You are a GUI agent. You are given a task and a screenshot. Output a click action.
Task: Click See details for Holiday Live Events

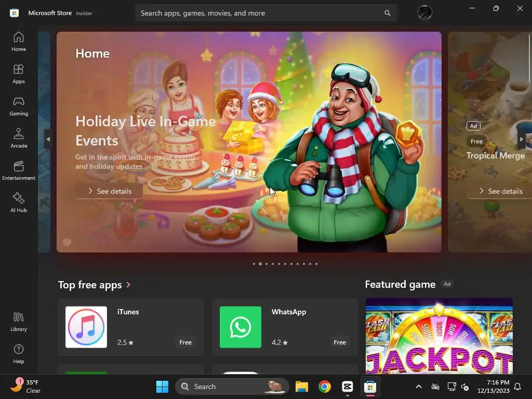click(109, 191)
